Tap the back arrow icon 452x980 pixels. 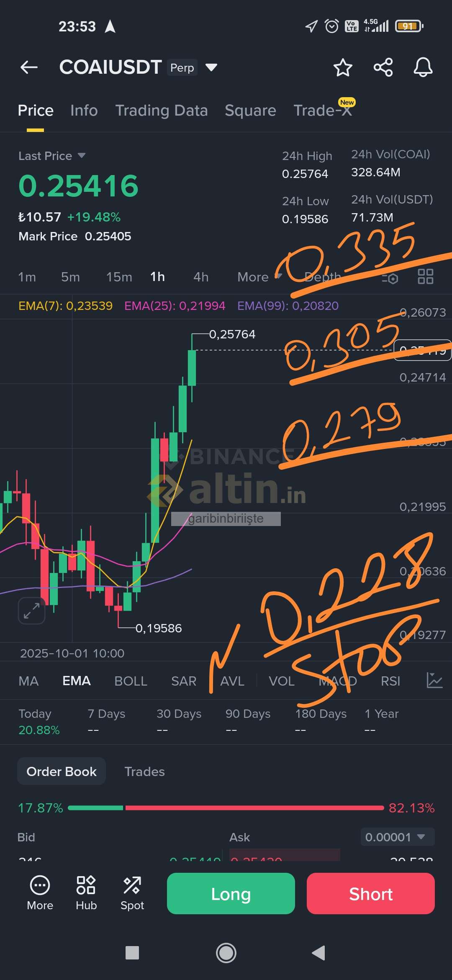pos(29,67)
